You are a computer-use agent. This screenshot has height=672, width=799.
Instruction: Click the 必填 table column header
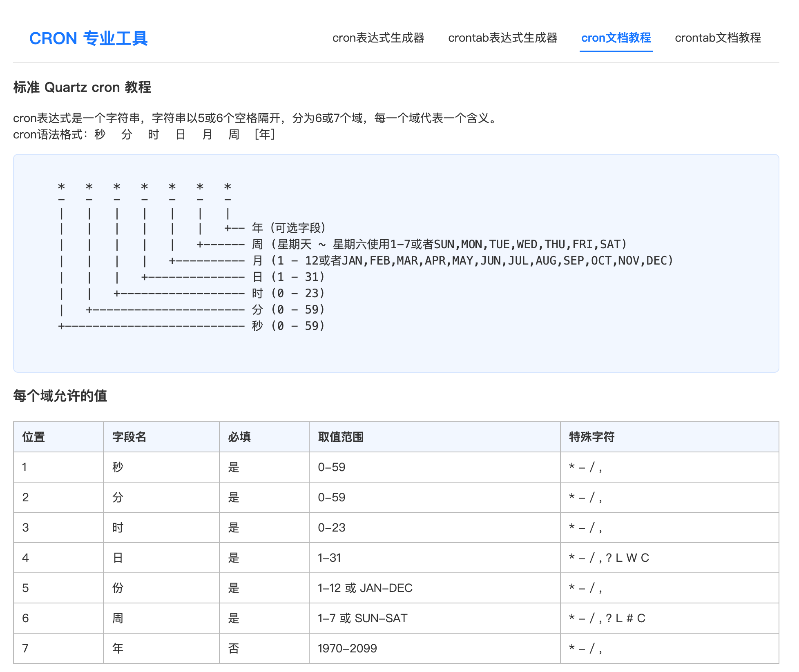(x=239, y=437)
